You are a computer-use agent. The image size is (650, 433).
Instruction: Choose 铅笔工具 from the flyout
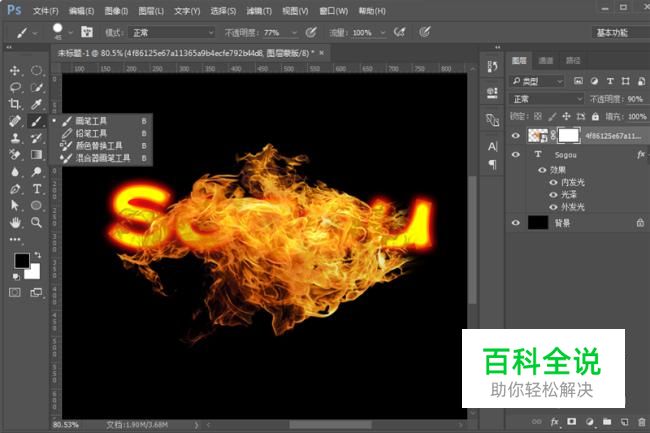101,133
